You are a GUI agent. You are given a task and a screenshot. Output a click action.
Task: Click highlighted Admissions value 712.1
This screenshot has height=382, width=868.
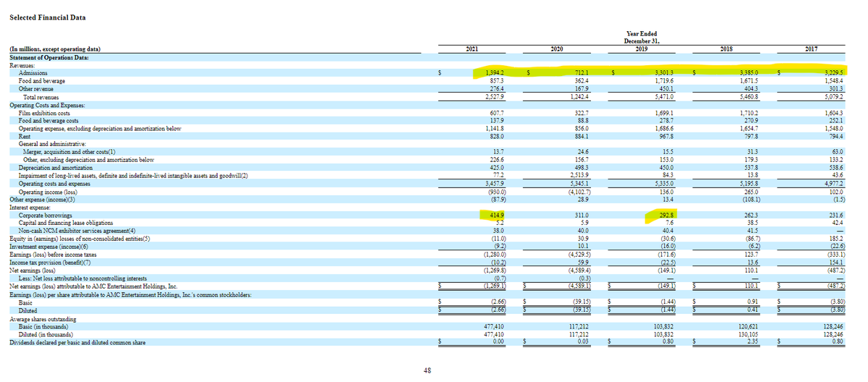coord(582,73)
